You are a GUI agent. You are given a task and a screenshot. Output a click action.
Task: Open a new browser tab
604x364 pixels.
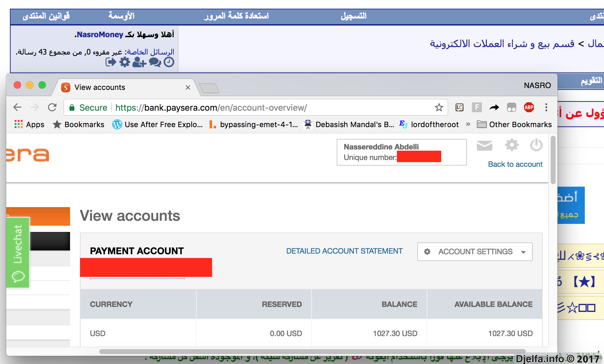click(209, 88)
